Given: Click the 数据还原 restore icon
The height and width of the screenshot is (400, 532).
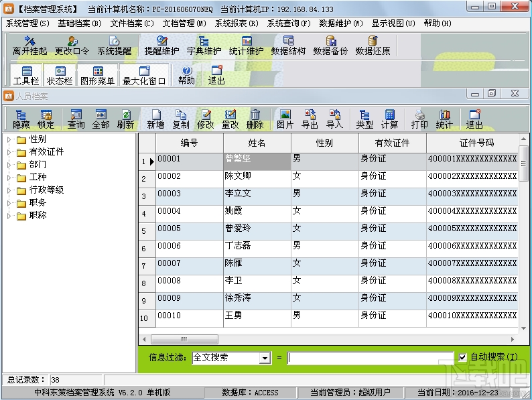Looking at the screenshot, I should (373, 46).
